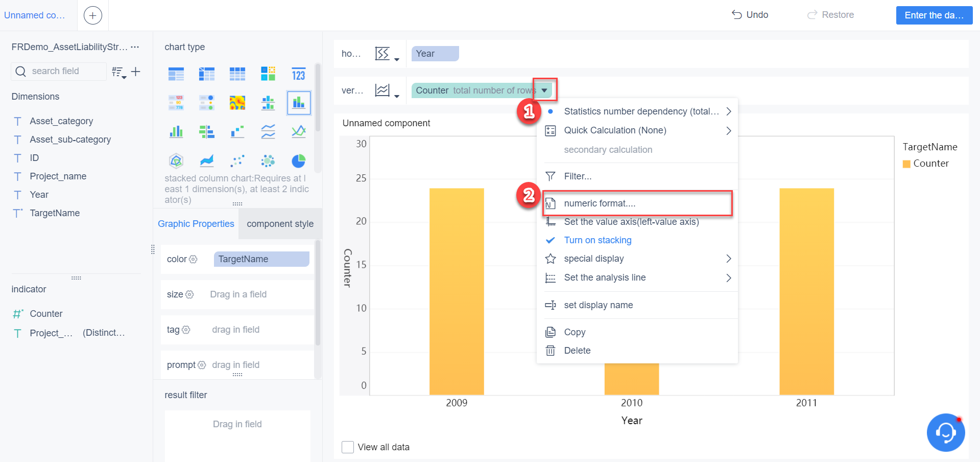This screenshot has height=462, width=980.
Task: Choose the green-and-blue multi-series column chart
Action: click(x=176, y=131)
